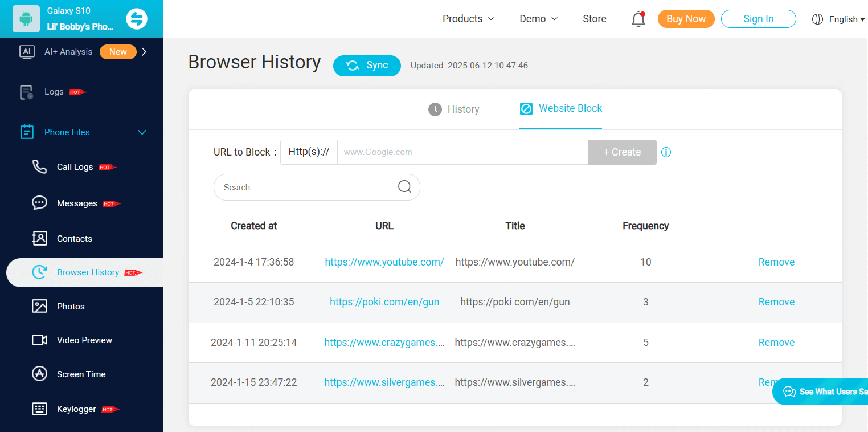Click the + Create button
This screenshot has width=868, height=432.
coord(622,152)
